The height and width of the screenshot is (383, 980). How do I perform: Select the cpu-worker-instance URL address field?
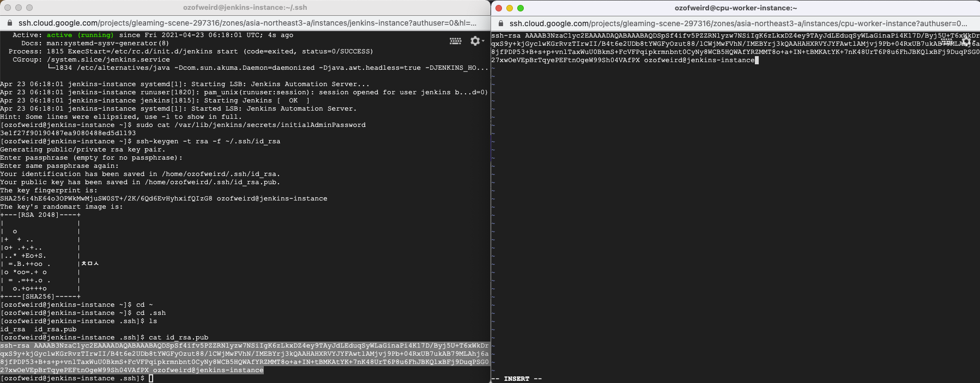(x=739, y=23)
